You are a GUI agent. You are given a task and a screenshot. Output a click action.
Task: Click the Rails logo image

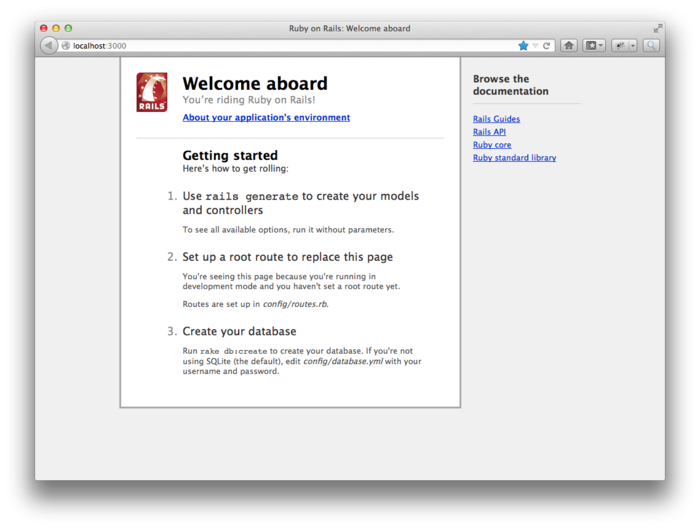pyautogui.click(x=152, y=92)
